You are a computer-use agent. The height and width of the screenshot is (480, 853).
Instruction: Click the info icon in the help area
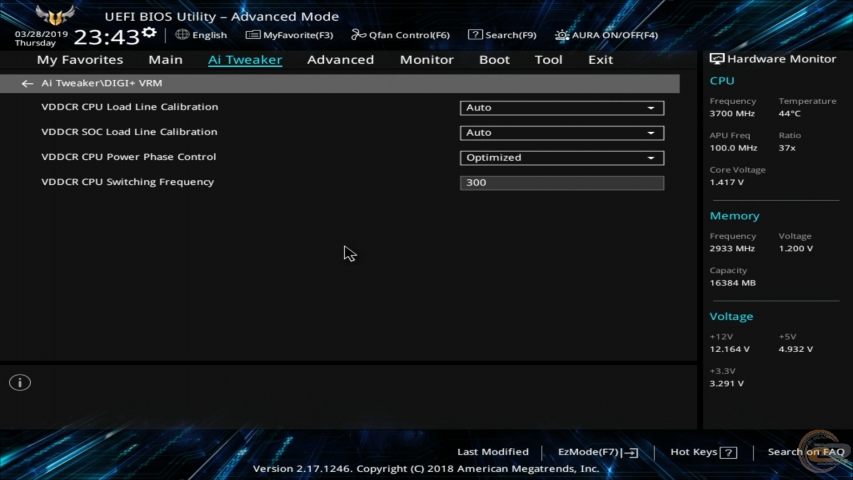pos(20,383)
